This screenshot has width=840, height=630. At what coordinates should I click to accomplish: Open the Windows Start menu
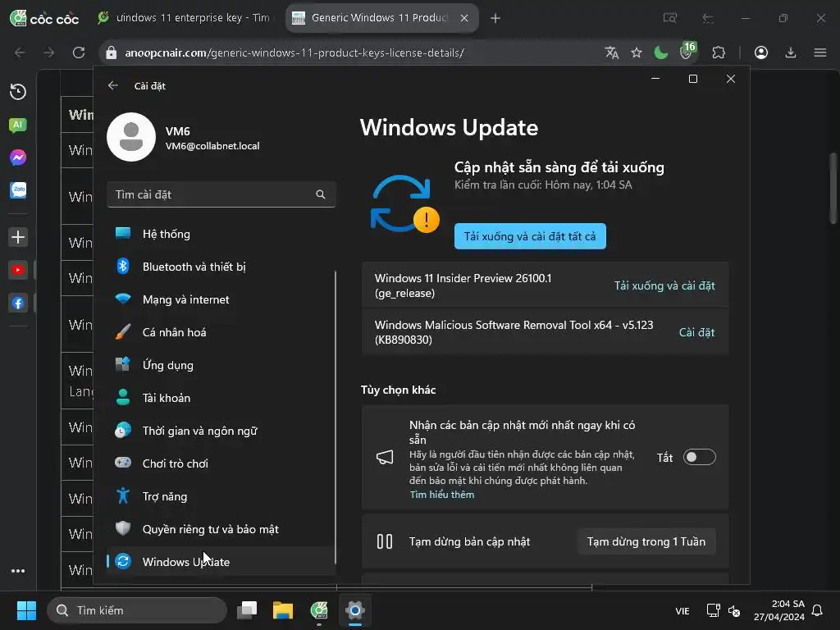[26, 610]
